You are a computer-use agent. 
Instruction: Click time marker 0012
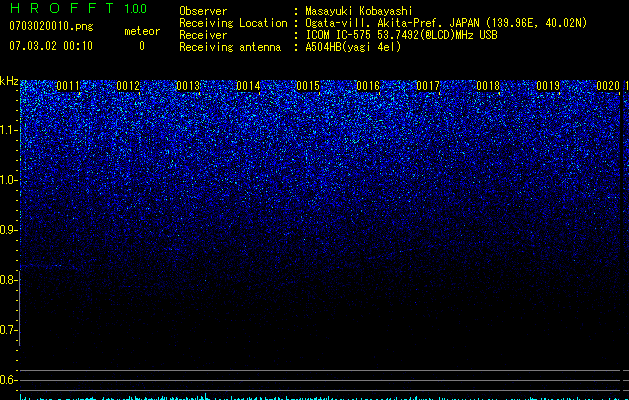128,86
